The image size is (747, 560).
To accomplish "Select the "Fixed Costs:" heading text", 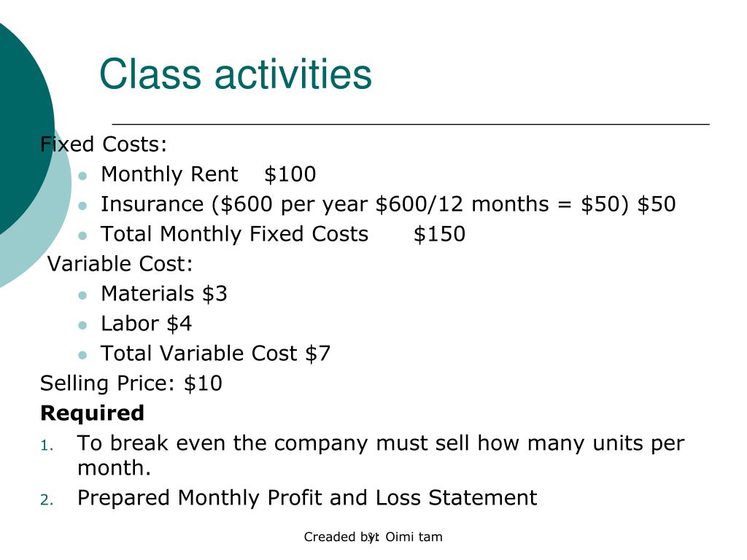I will [x=104, y=144].
